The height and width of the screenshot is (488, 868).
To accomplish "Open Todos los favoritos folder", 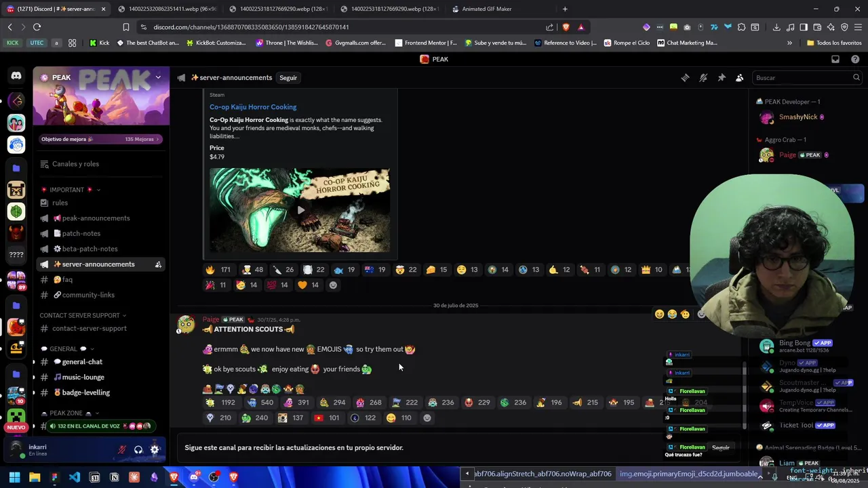I will coord(834,43).
